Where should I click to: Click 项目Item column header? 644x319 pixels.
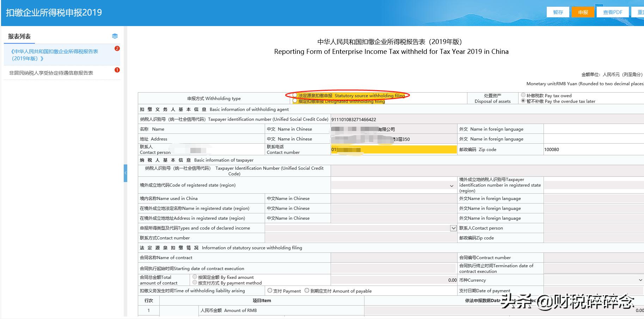262,301
